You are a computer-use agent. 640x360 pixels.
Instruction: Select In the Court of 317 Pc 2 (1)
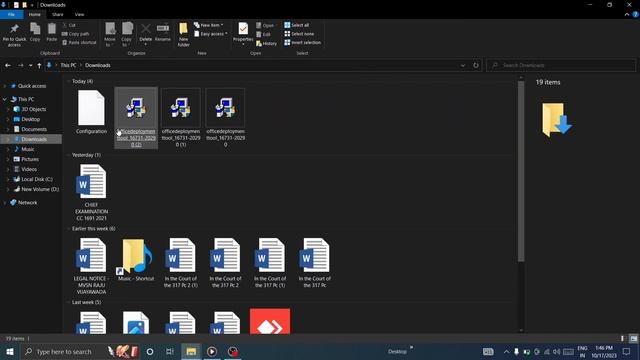click(180, 262)
